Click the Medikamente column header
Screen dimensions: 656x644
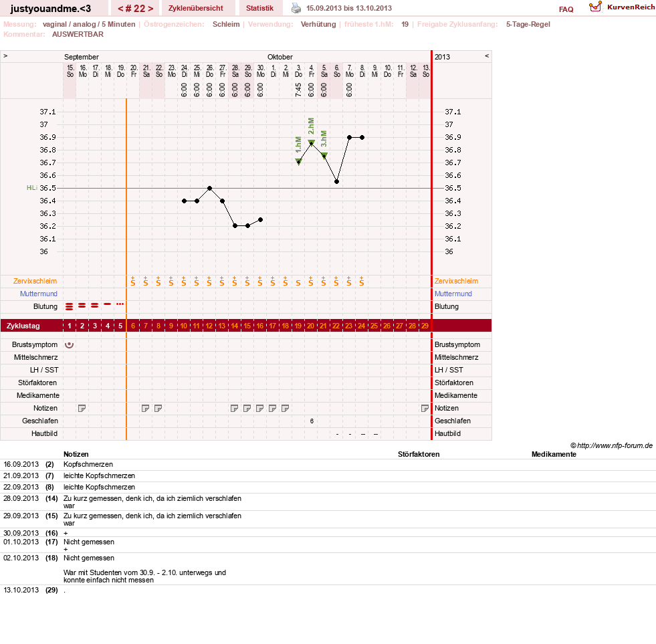pyautogui.click(x=554, y=455)
